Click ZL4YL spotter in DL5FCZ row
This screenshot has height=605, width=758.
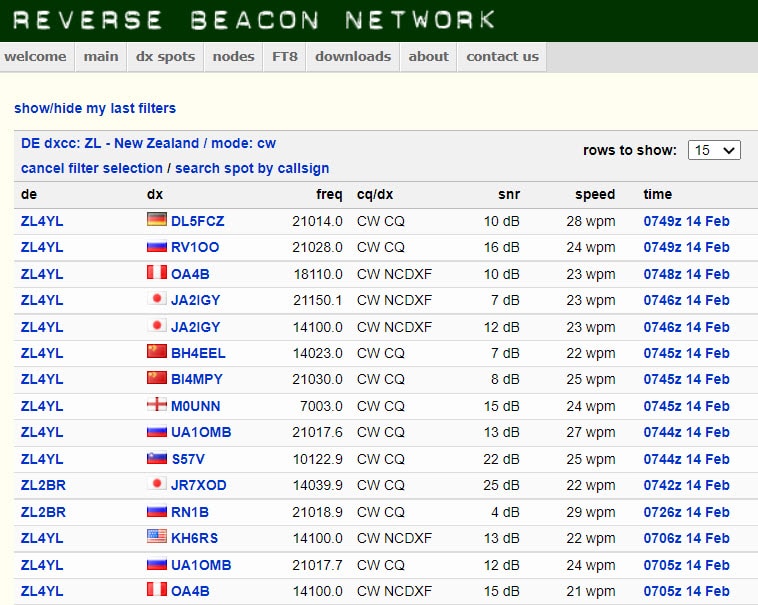(42, 221)
